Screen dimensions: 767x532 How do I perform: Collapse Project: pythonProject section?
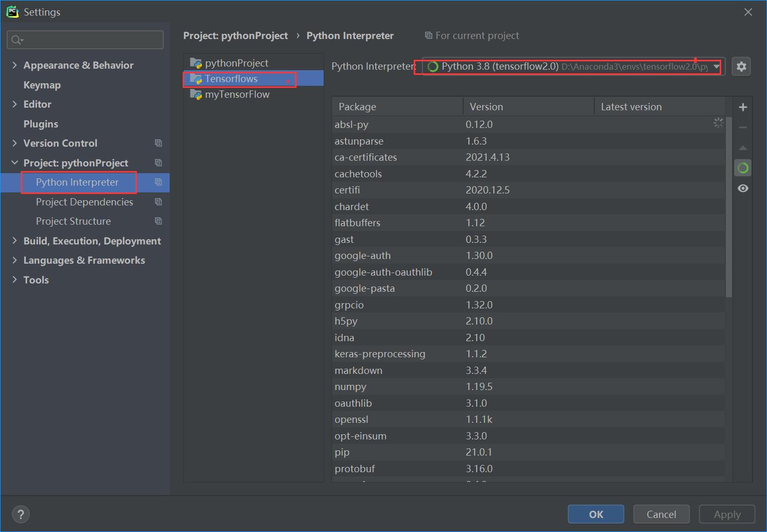(x=15, y=163)
